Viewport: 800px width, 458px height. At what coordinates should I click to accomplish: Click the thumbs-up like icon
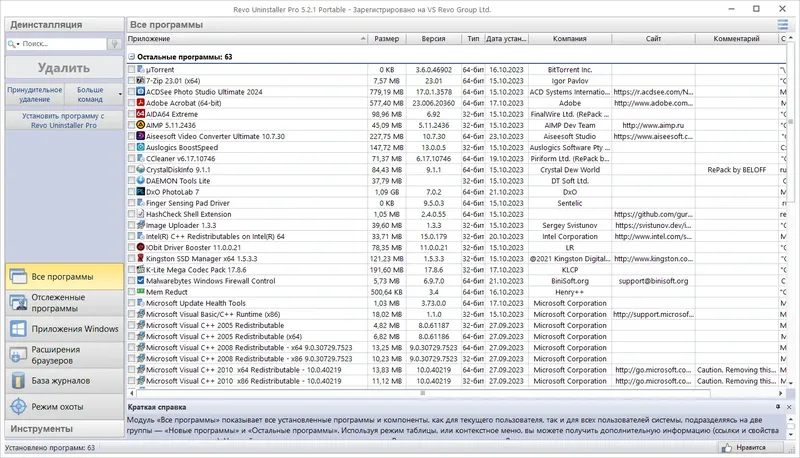click(727, 448)
